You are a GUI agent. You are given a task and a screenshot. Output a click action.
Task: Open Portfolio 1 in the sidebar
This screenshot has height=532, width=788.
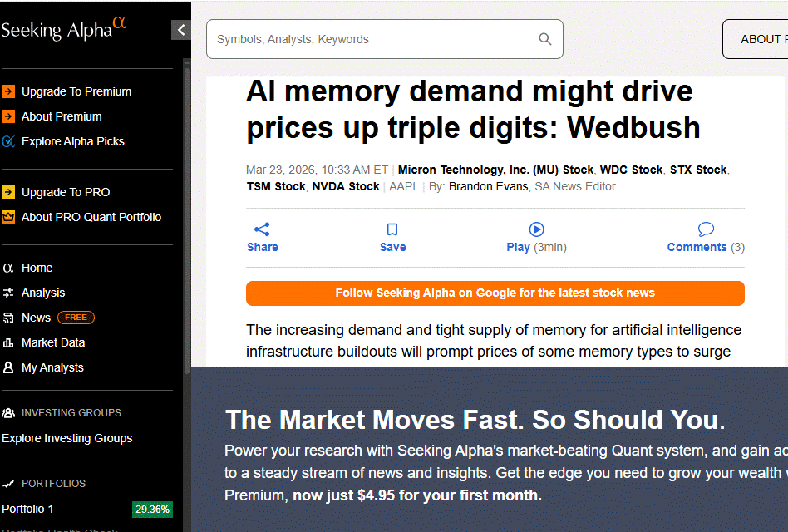(x=27, y=509)
